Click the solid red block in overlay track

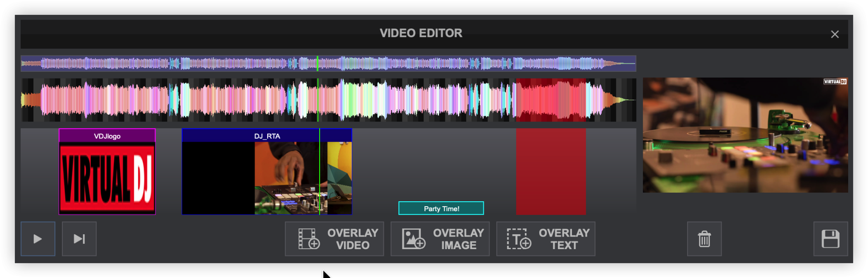[x=551, y=171]
